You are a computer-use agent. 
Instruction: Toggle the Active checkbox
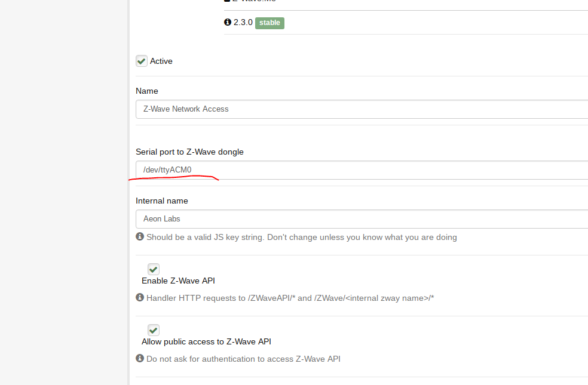click(142, 61)
